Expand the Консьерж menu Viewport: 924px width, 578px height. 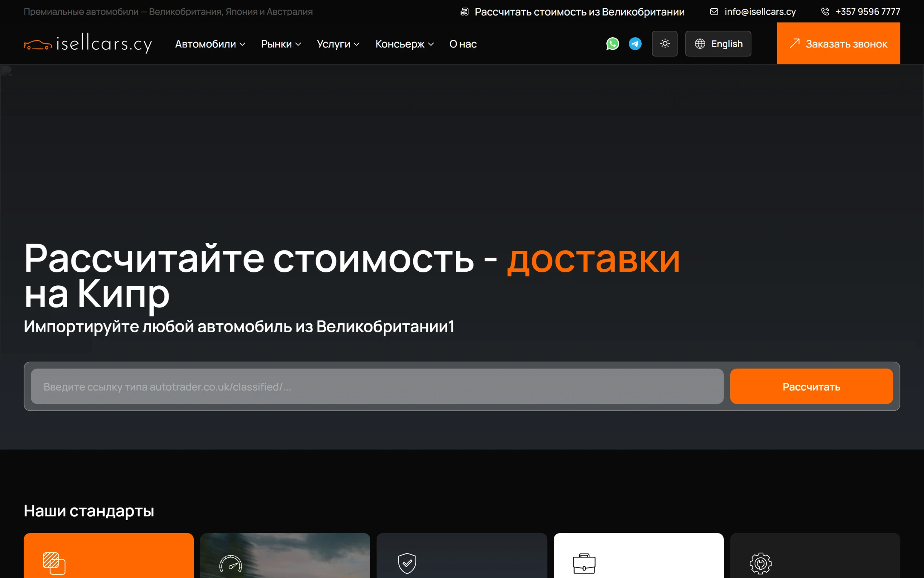(404, 44)
